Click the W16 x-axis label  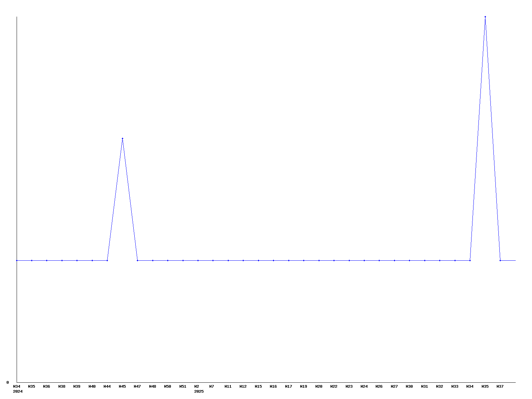point(273,386)
